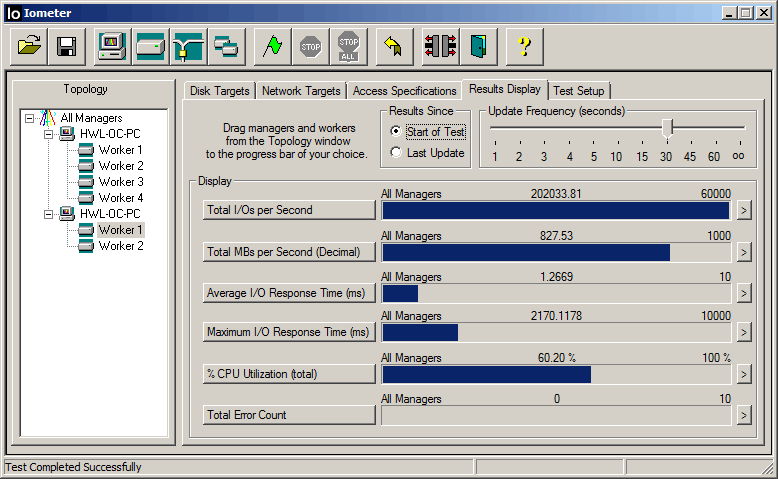Viewport: 778px width, 479px height.
Task: Click the Total Error Count button
Action: point(289,415)
